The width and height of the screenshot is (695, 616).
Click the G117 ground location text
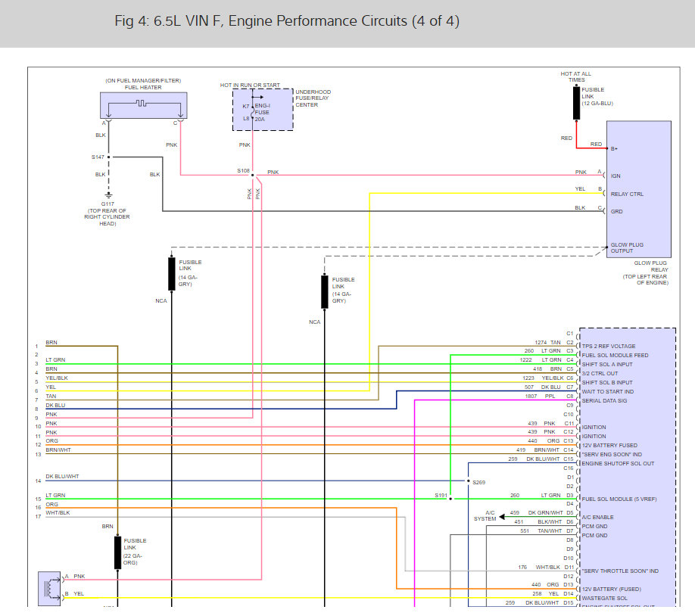[108, 214]
